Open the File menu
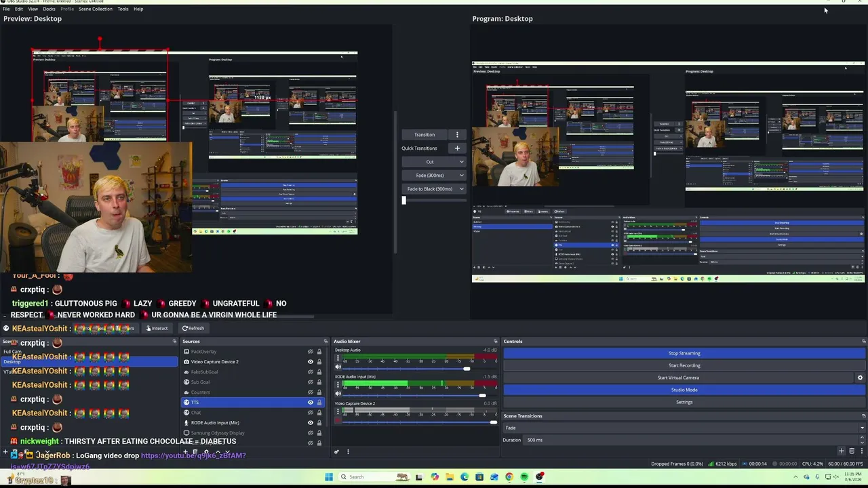The width and height of the screenshot is (868, 488). coord(6,9)
